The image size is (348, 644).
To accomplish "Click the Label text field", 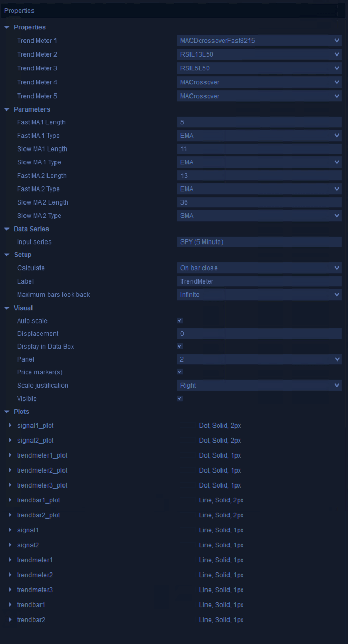I will click(x=259, y=281).
